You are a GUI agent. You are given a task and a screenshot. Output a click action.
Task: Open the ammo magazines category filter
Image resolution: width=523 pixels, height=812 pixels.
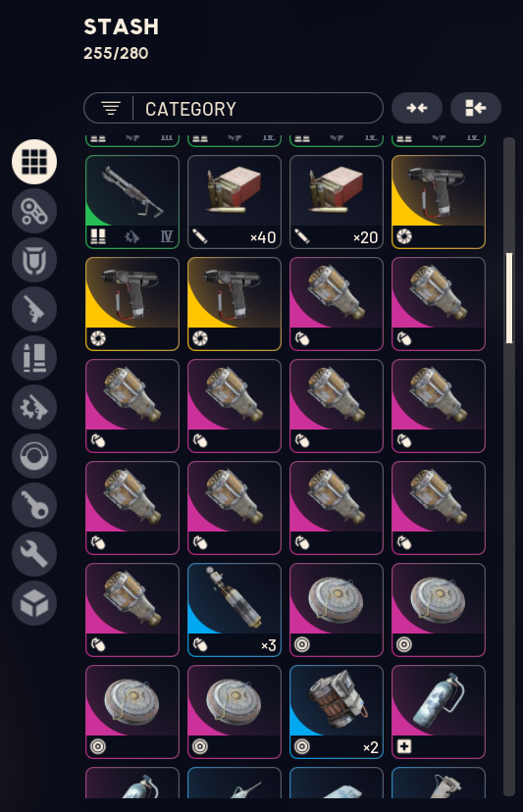click(x=34, y=358)
